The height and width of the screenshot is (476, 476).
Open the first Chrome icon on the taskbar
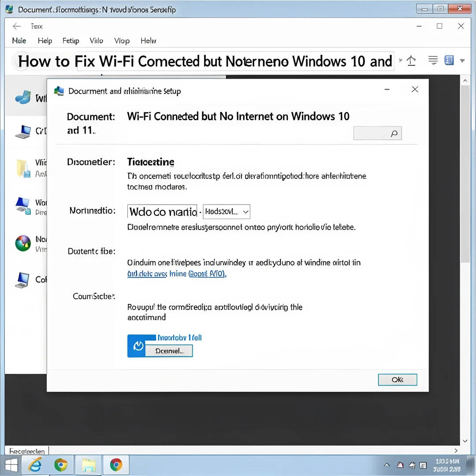click(61, 465)
